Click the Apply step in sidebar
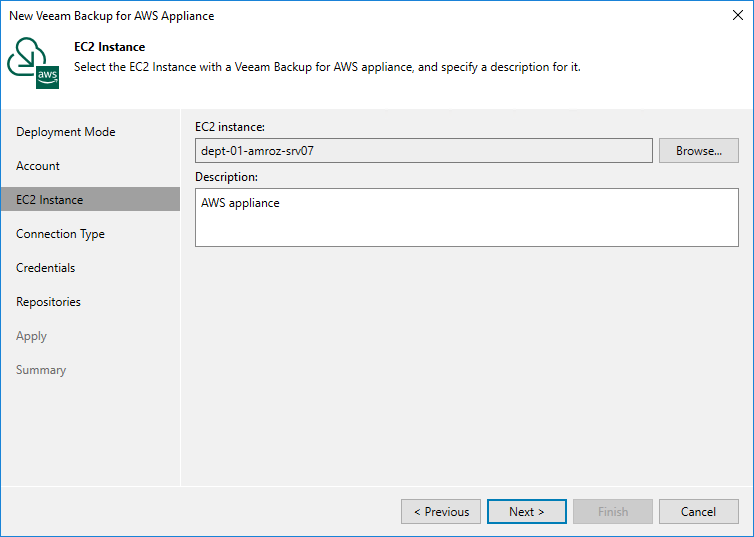 (x=32, y=336)
